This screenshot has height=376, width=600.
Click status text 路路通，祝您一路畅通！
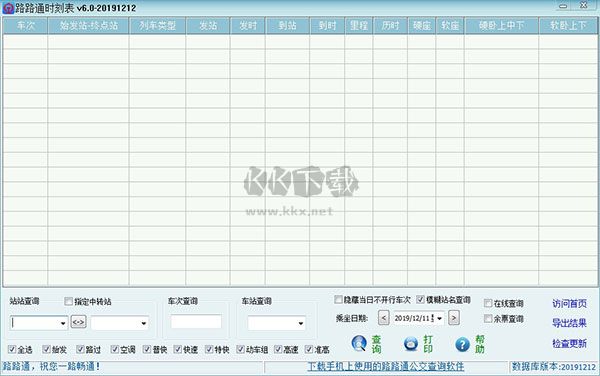coord(51,366)
